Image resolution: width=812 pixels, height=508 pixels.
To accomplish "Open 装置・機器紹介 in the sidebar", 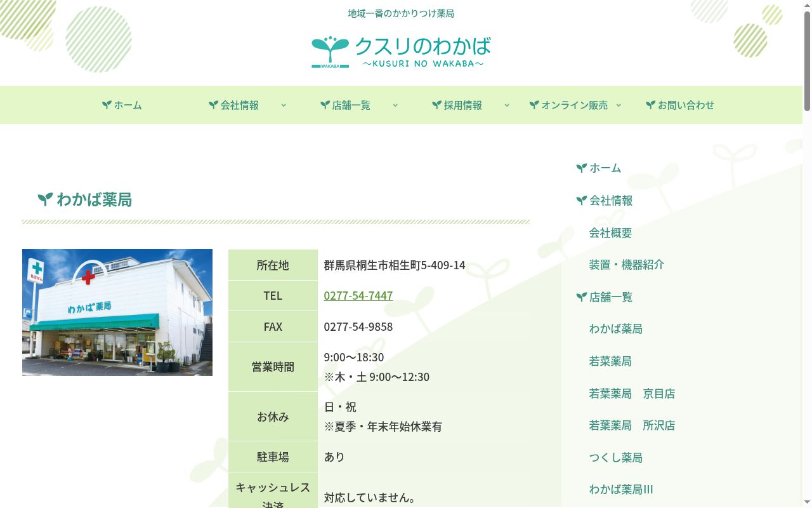I will coord(627,264).
